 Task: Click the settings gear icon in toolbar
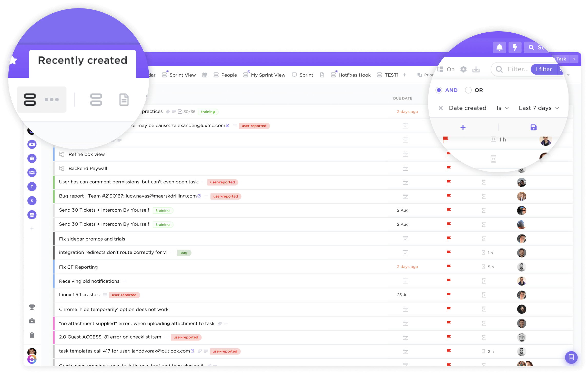point(464,70)
